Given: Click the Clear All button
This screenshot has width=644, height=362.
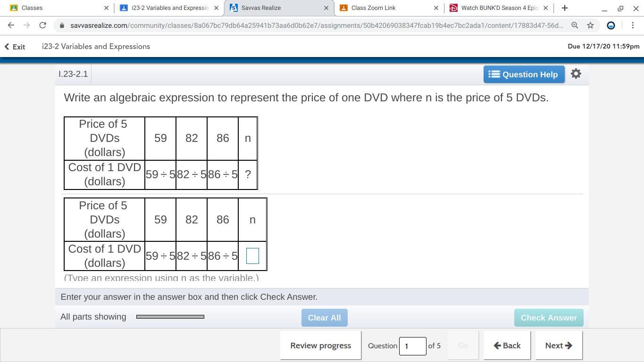Looking at the screenshot, I should pos(324,318).
